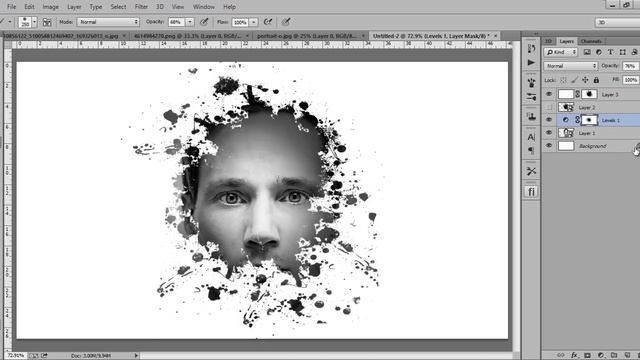This screenshot has width=640, height=360.
Task: Toggle lock image pixels brush icon
Action: (574, 80)
